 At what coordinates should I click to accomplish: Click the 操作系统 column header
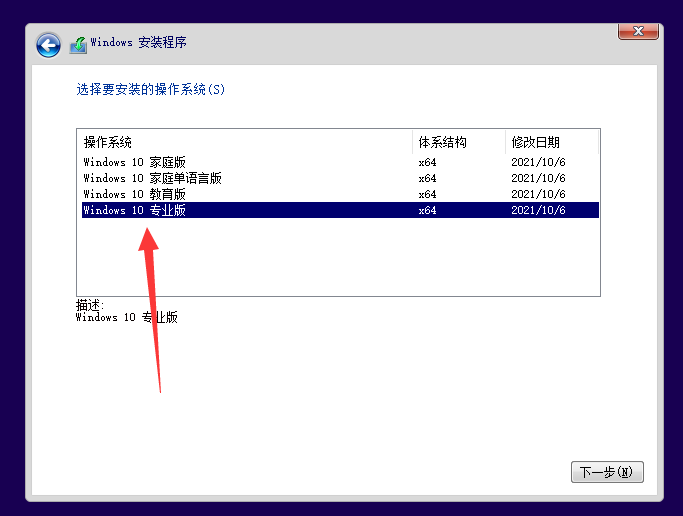[x=245, y=142]
